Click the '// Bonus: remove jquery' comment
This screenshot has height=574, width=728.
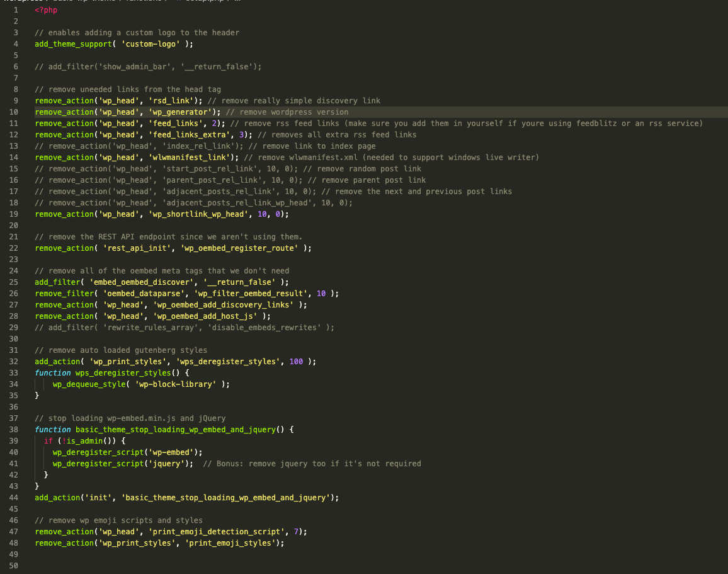tap(312, 464)
